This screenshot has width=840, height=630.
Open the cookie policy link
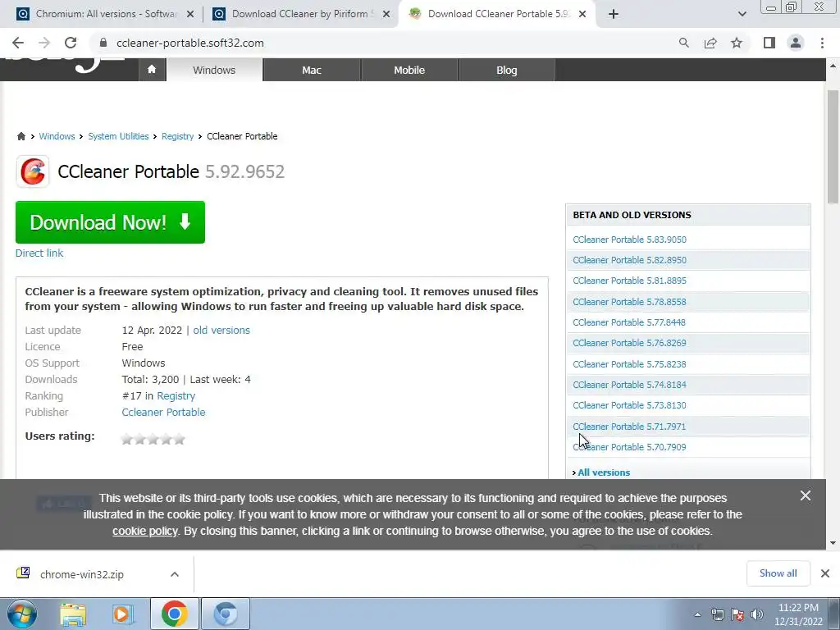click(144, 531)
